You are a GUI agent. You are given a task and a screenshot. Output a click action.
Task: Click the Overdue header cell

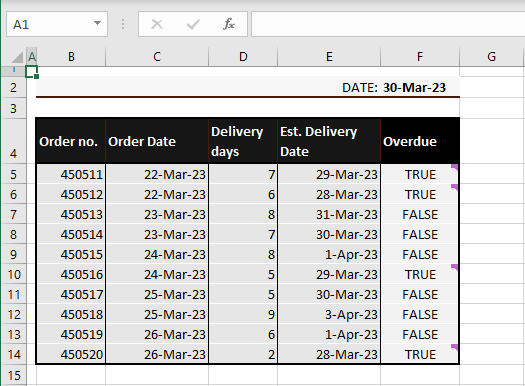(420, 141)
